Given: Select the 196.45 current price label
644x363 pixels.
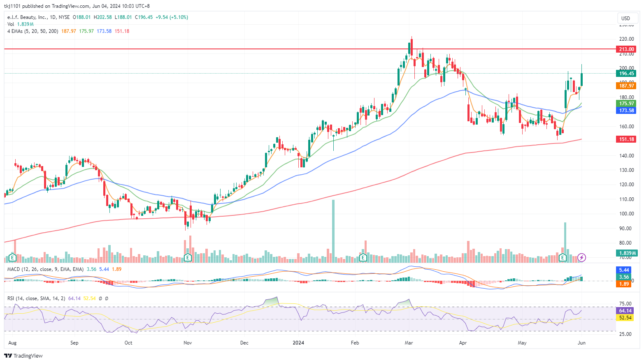Looking at the screenshot, I should pyautogui.click(x=626, y=74).
